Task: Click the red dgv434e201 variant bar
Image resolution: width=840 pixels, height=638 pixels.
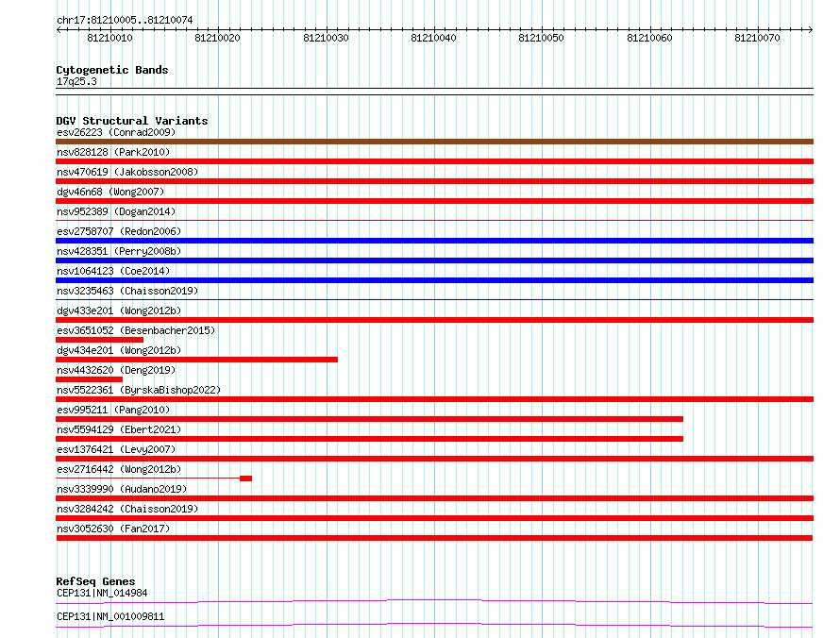Action: point(196,360)
